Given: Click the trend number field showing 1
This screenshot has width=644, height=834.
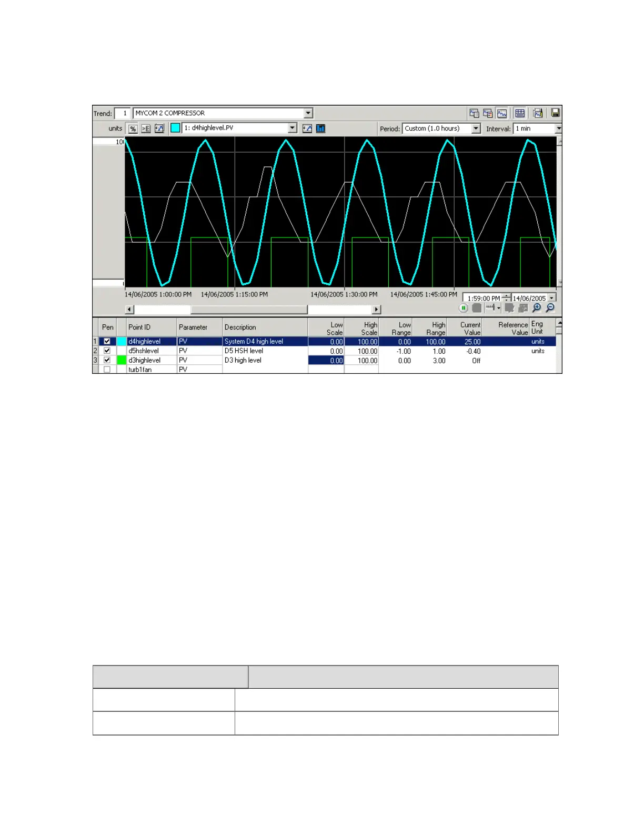Looking at the screenshot, I should coord(122,113).
